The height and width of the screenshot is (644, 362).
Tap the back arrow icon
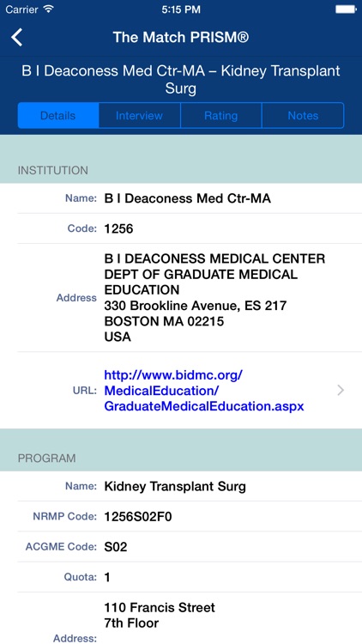point(16,38)
